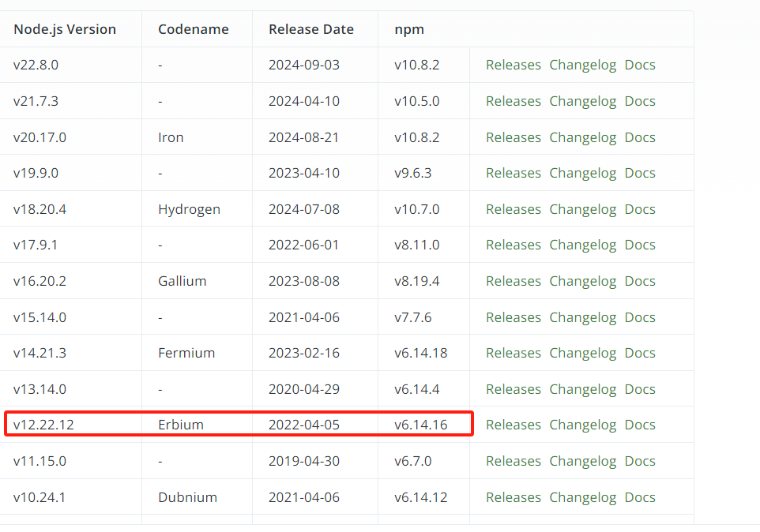View Changelog for v12.22.12

[582, 425]
